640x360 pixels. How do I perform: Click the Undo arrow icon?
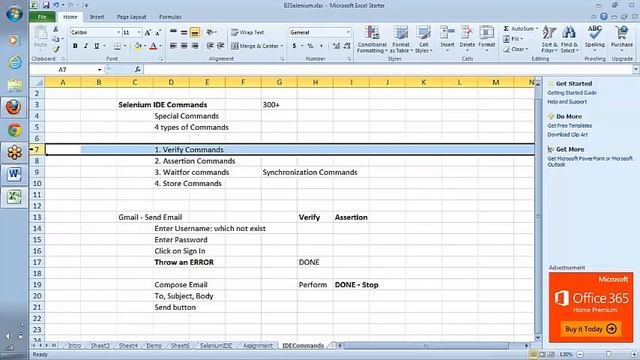point(56,5)
